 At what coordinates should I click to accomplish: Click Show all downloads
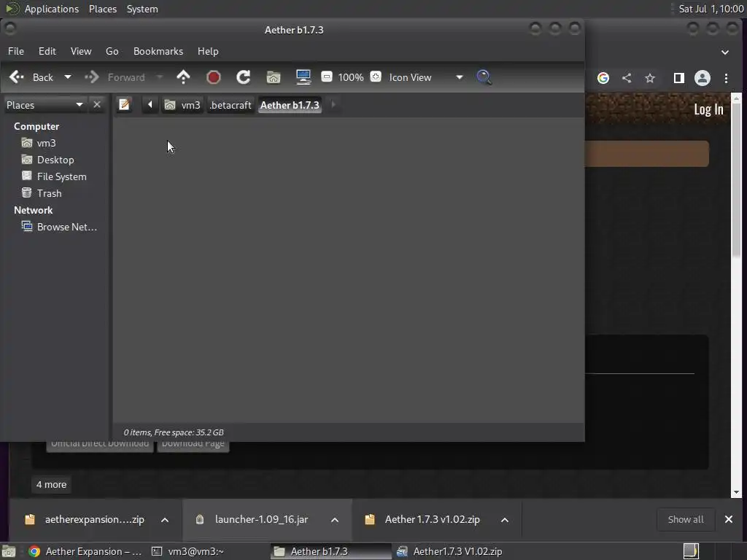click(x=686, y=519)
